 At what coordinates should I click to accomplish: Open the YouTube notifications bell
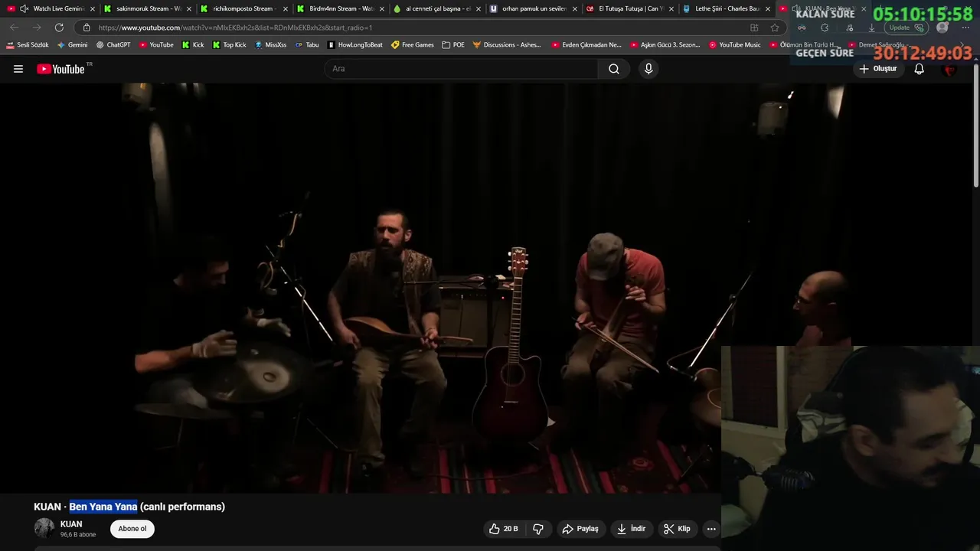920,69
